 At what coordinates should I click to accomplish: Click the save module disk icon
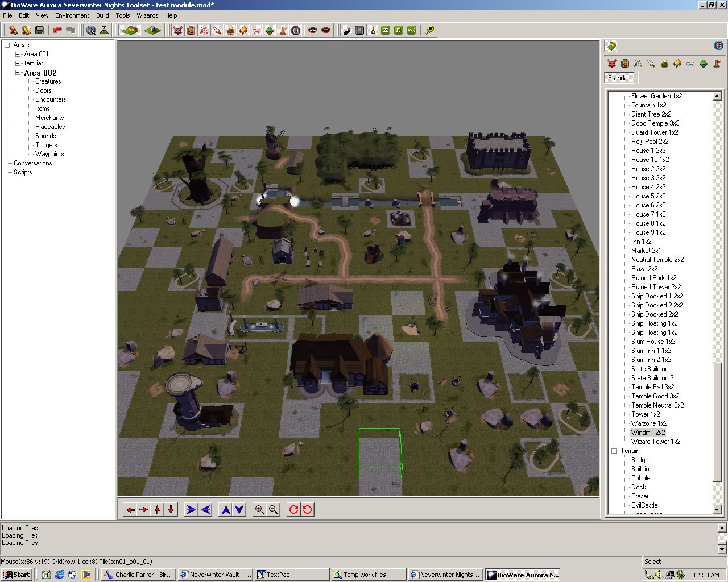pyautogui.click(x=40, y=30)
